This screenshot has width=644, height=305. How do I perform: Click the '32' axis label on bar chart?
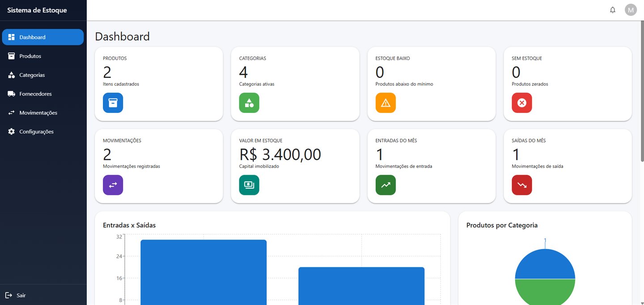click(x=119, y=236)
